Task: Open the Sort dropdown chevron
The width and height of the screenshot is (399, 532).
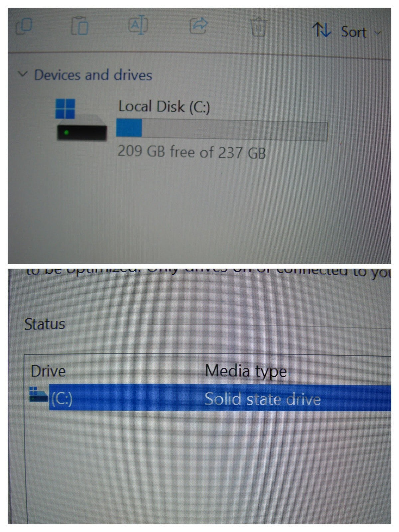Action: tap(377, 33)
